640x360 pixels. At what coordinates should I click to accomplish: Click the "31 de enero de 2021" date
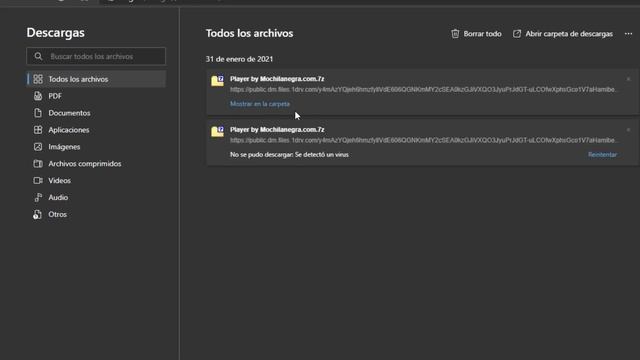pos(239,59)
